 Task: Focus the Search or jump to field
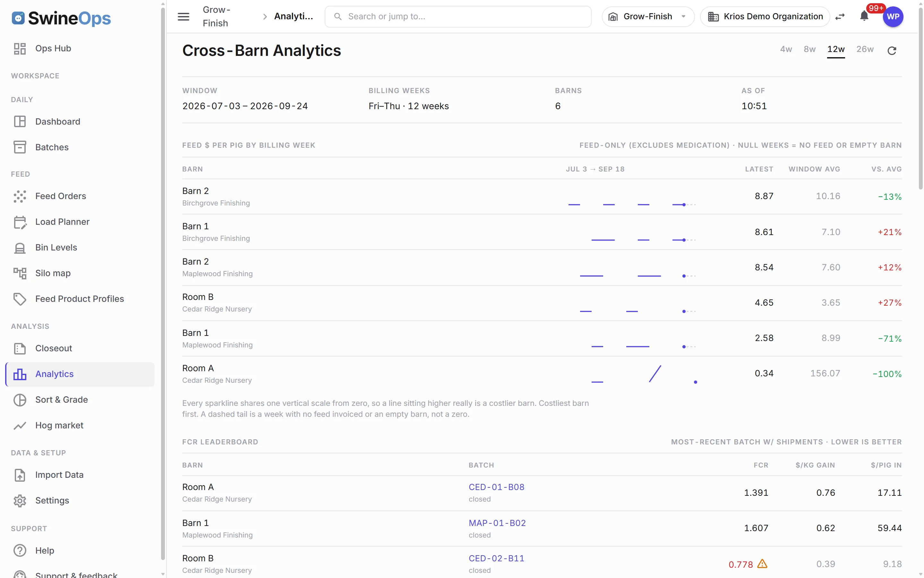(x=458, y=16)
